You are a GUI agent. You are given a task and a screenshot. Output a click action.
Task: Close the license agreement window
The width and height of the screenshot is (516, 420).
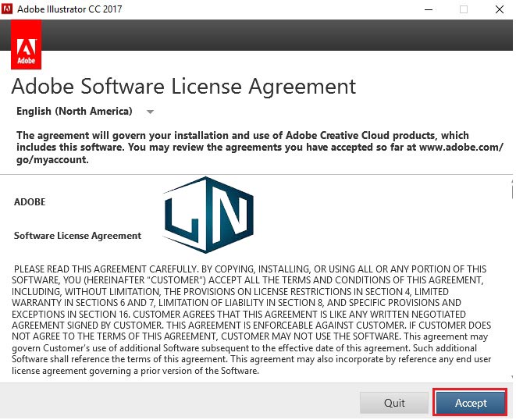point(499,9)
